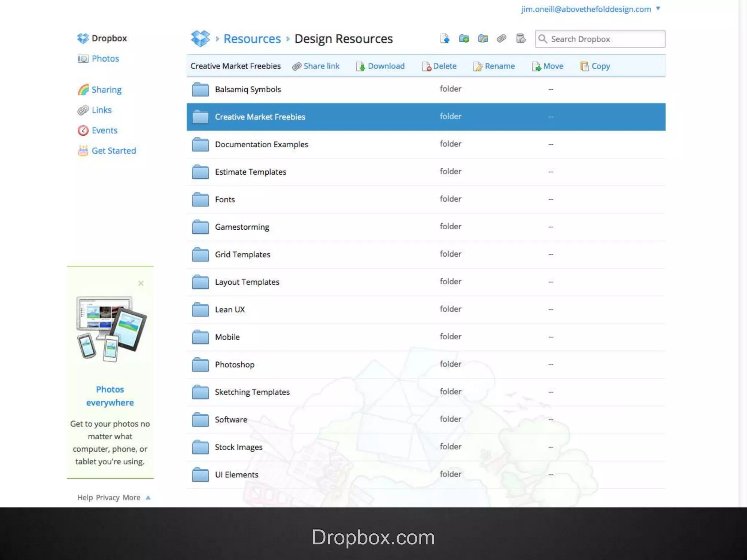Close the Photos everywhere promo box
747x560 pixels.
pyautogui.click(x=141, y=283)
